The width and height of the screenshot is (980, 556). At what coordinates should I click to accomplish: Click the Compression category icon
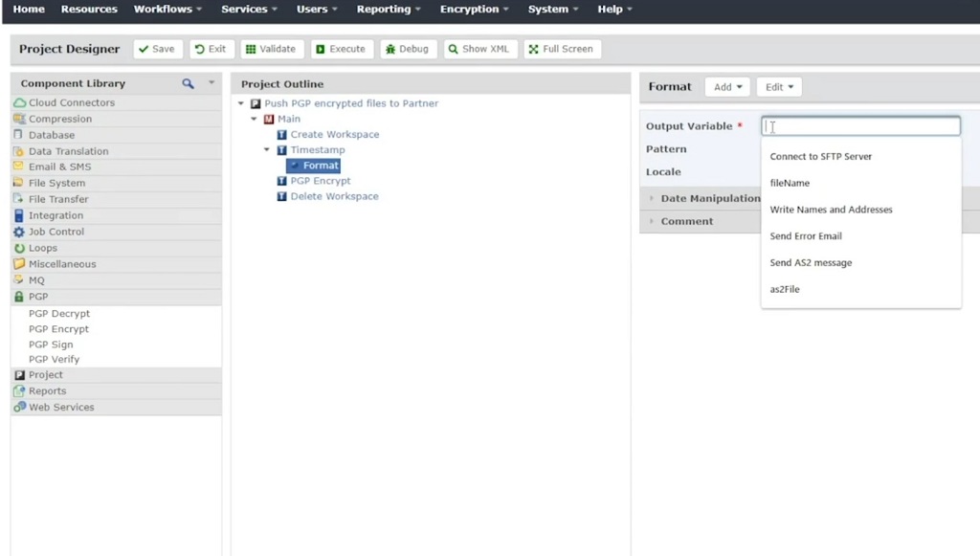click(19, 119)
